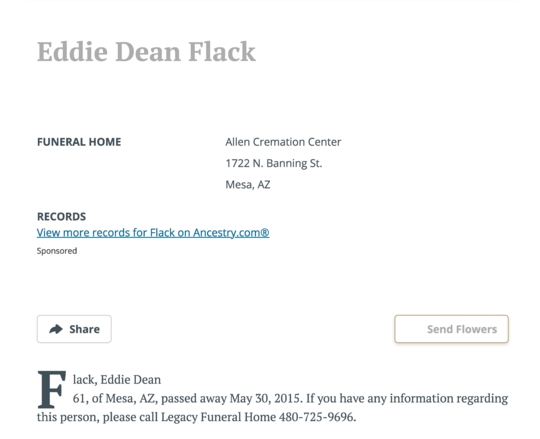The height and width of the screenshot is (439, 540).
Task: Click the 'May 30, 2015' date text
Action: point(266,398)
